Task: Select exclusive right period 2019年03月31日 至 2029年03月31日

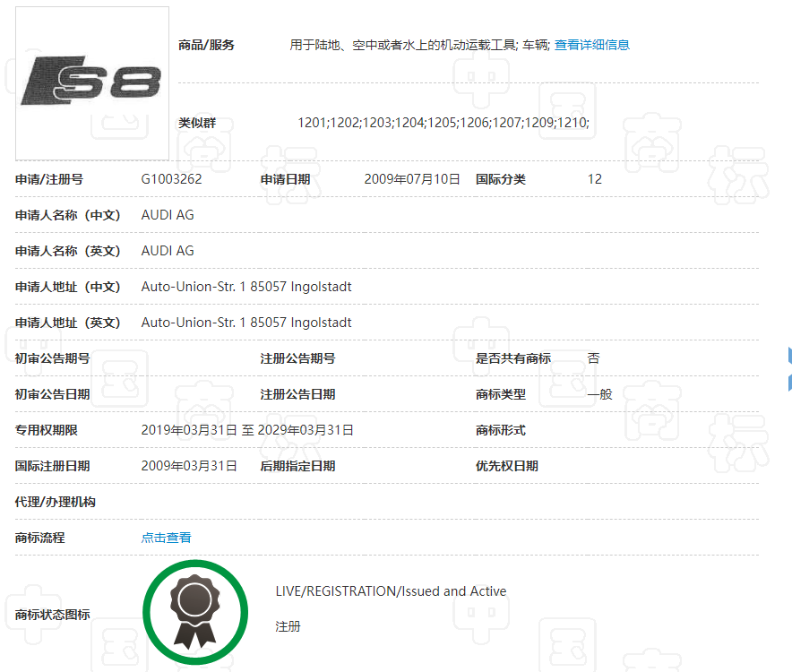Action: click(247, 430)
